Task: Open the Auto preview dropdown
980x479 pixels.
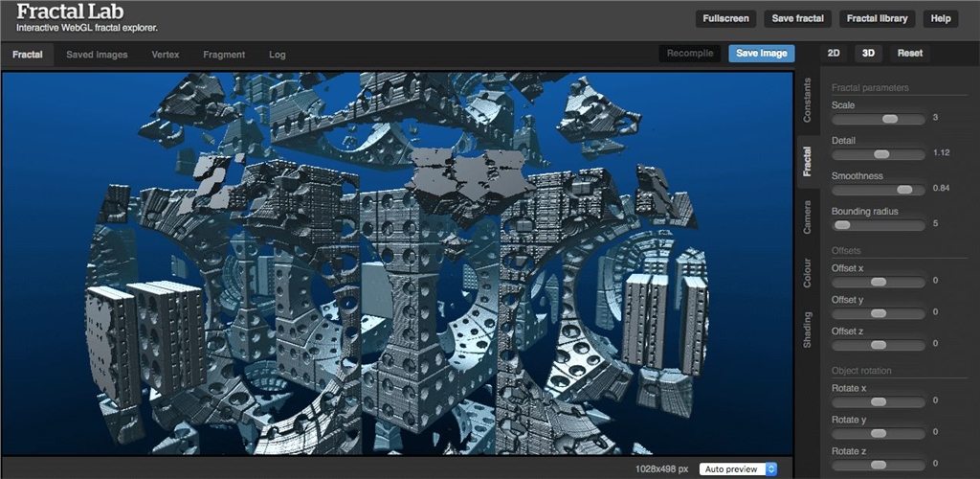Action: [x=738, y=468]
